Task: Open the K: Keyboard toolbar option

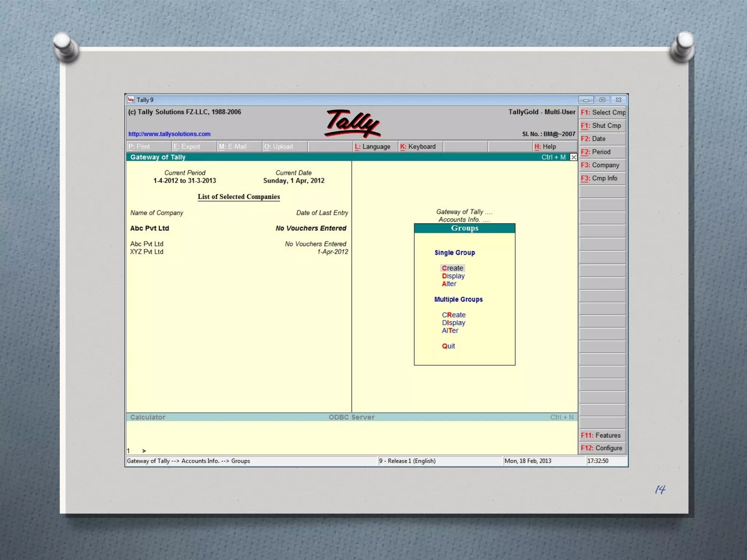Action: pyautogui.click(x=418, y=147)
